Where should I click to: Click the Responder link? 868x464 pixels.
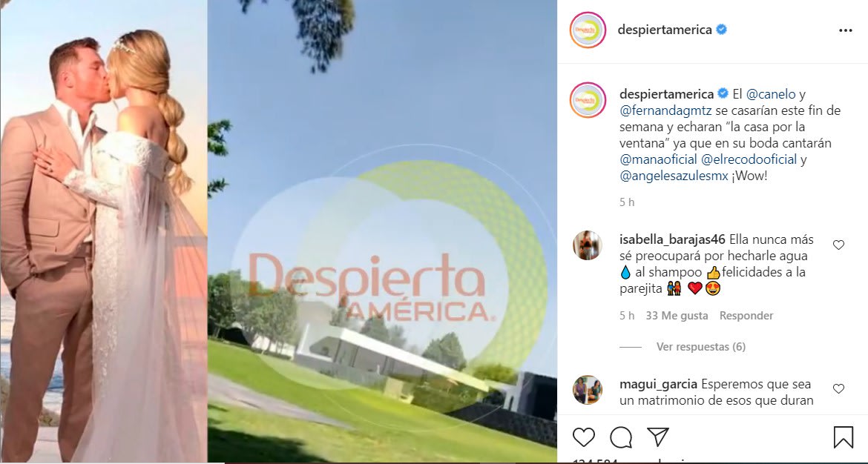[x=746, y=316]
